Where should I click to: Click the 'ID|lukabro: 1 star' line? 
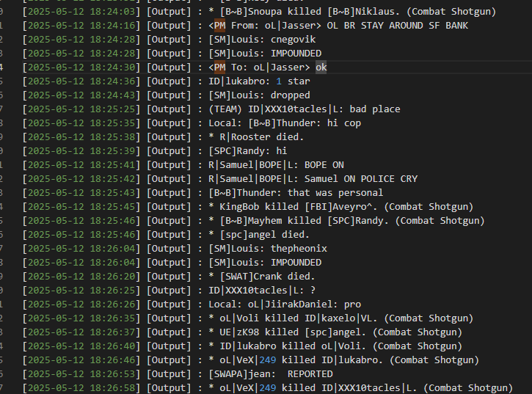point(167,81)
